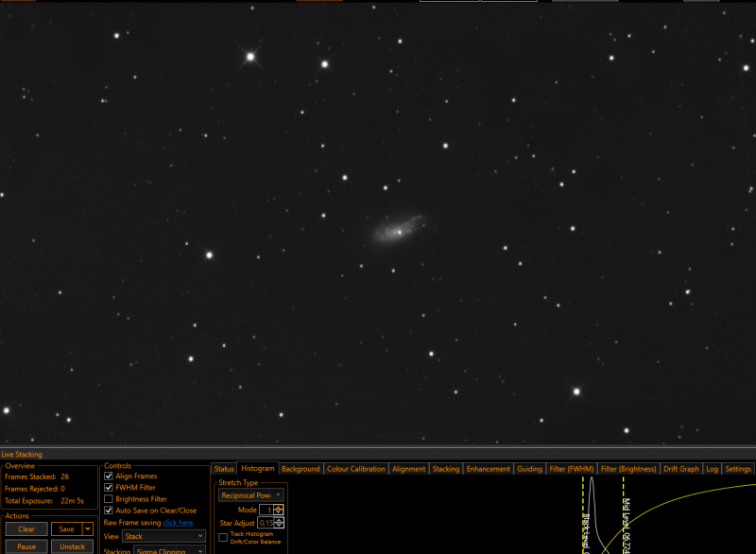Open the Log tab
Viewport: 756px width, 554px height.
click(712, 469)
